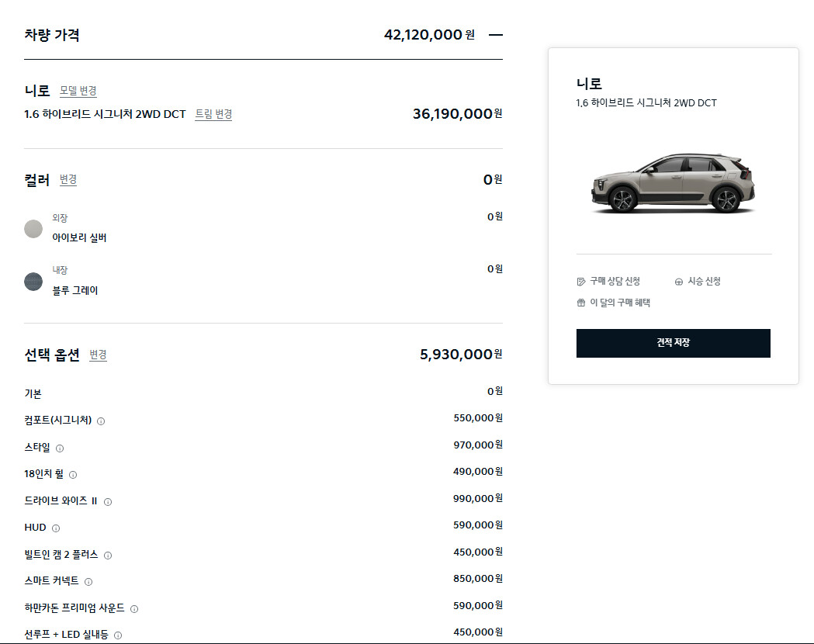Open 하만카돈 프리미엄 사운드 info icon

[134, 609]
